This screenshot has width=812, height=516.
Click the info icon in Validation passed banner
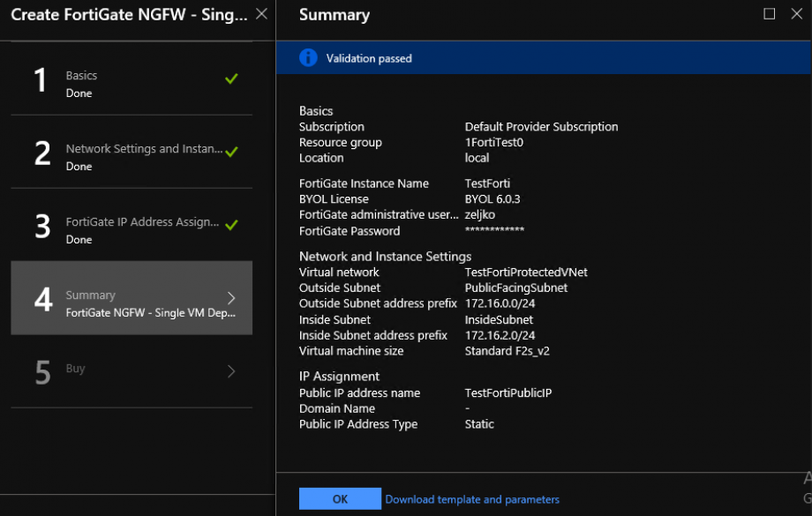click(x=308, y=57)
